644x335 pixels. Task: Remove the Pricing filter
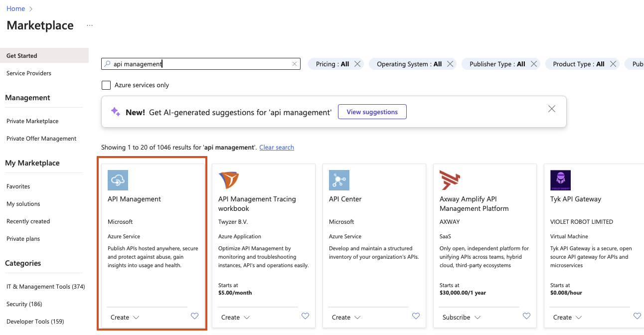pos(358,64)
